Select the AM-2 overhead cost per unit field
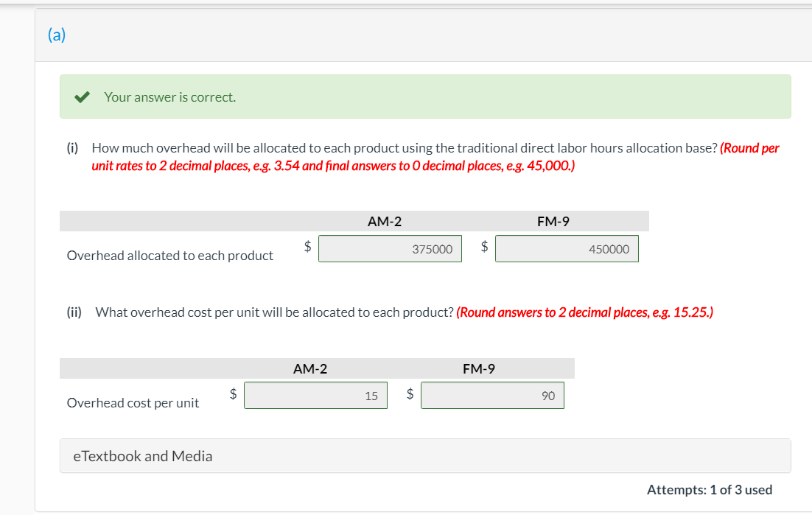The height and width of the screenshot is (515, 812). pyautogui.click(x=315, y=396)
